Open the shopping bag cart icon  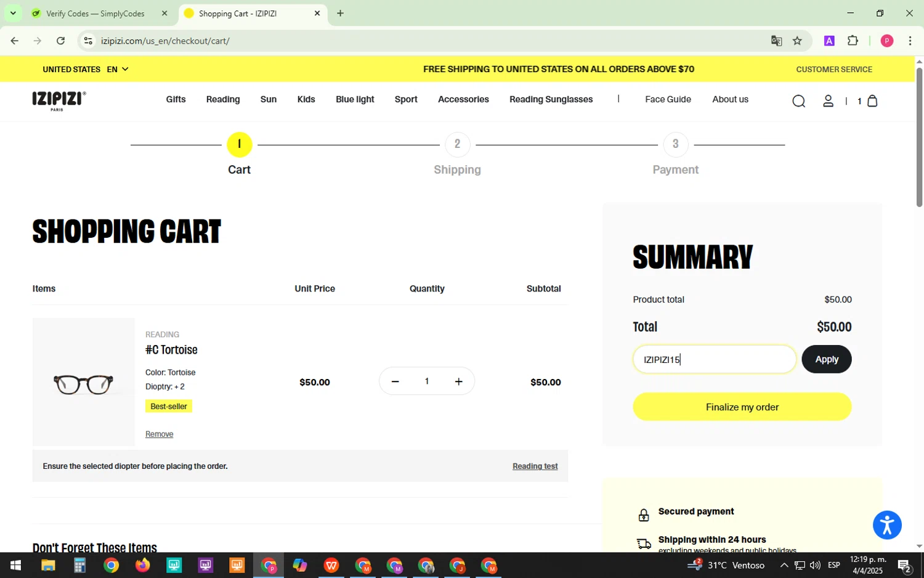tap(872, 100)
